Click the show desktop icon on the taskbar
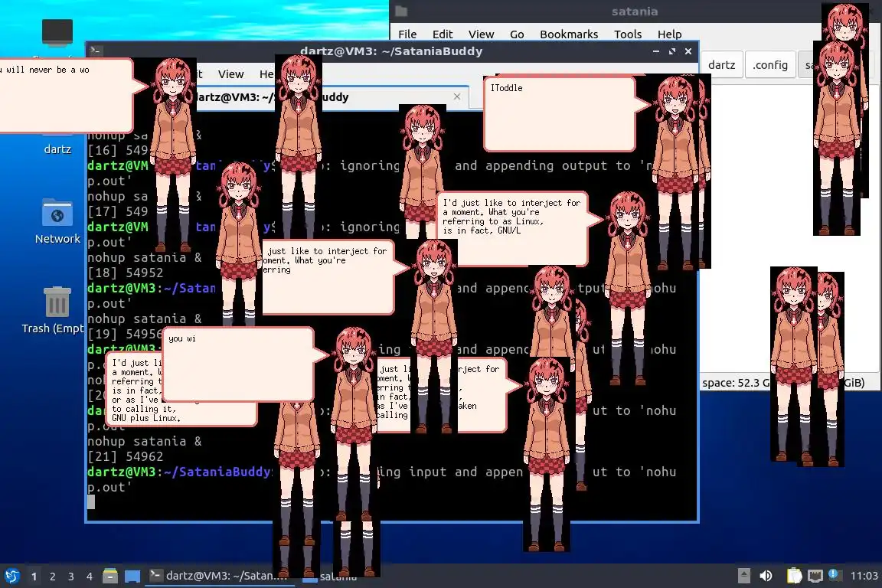Screen dimensions: 882x588 click(132, 576)
